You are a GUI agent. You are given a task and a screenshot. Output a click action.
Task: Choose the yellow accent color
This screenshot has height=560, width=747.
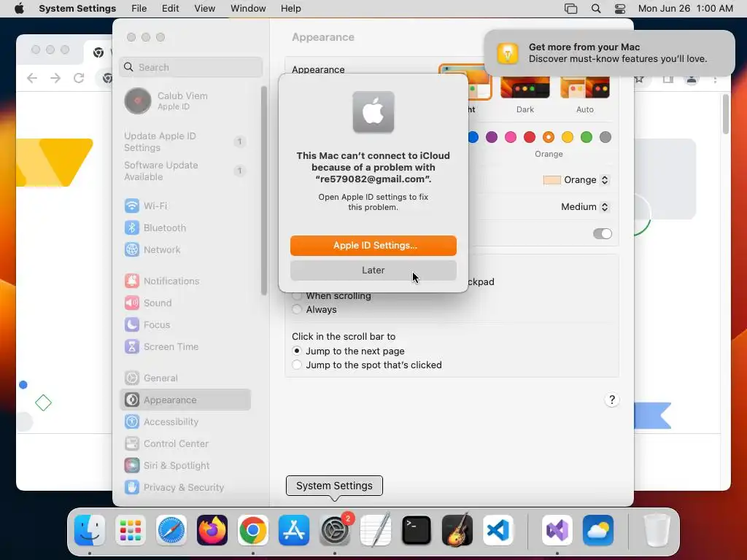click(x=568, y=137)
